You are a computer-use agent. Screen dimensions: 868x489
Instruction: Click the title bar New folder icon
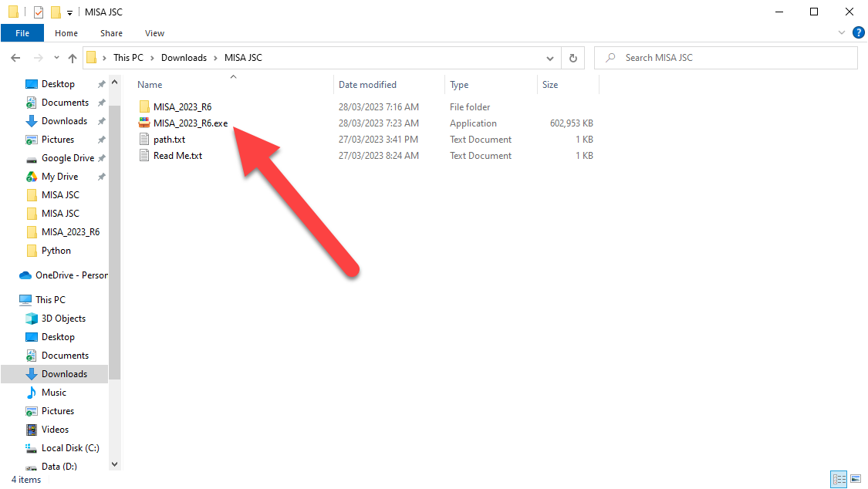[x=56, y=12]
